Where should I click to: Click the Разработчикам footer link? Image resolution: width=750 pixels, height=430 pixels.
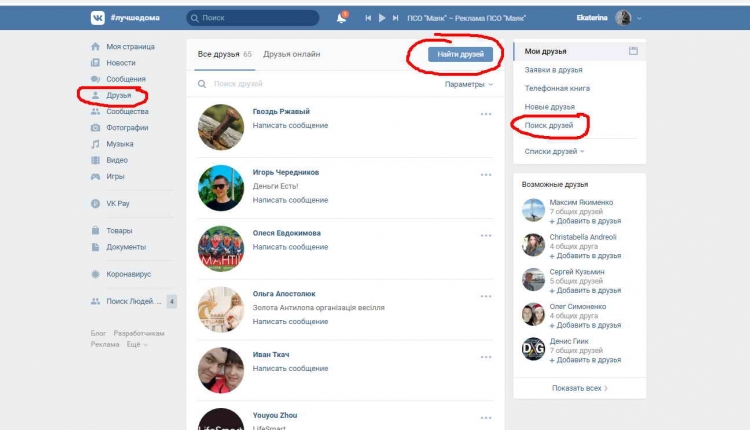[139, 333]
